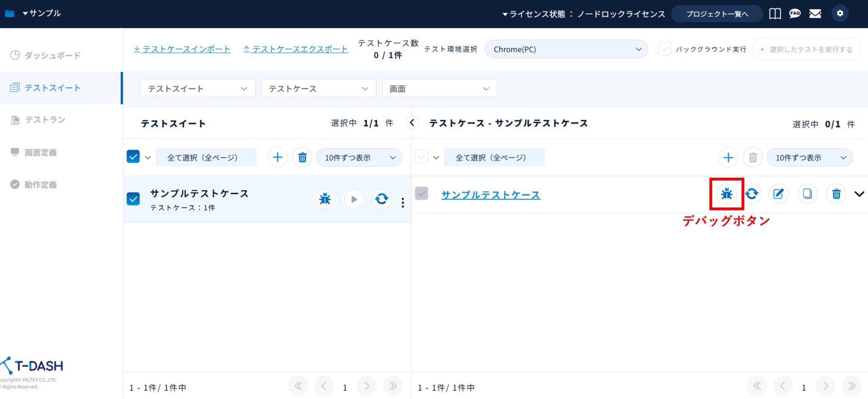Image resolution: width=868 pixels, height=399 pixels.
Task: Run the sample test suite with play button
Action: coord(354,199)
